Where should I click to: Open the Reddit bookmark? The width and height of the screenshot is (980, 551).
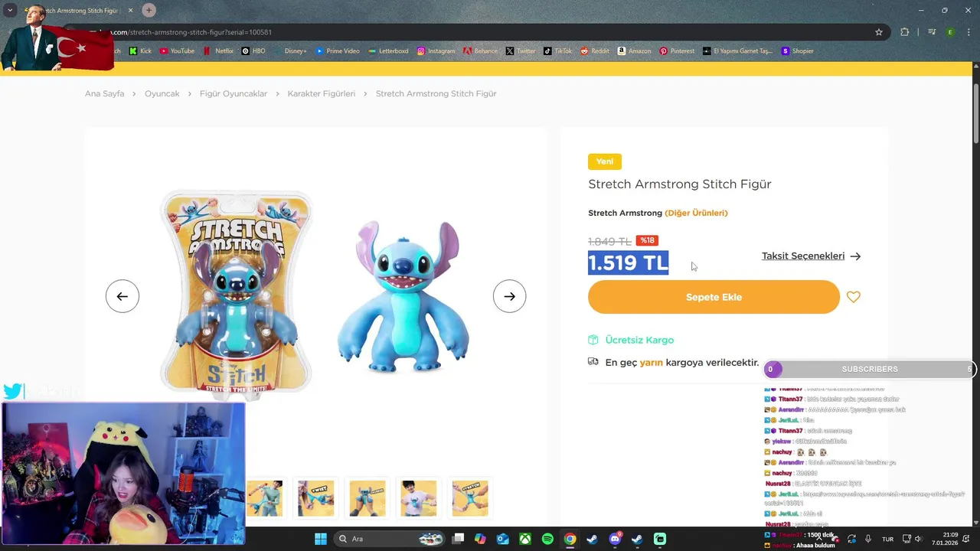click(595, 51)
